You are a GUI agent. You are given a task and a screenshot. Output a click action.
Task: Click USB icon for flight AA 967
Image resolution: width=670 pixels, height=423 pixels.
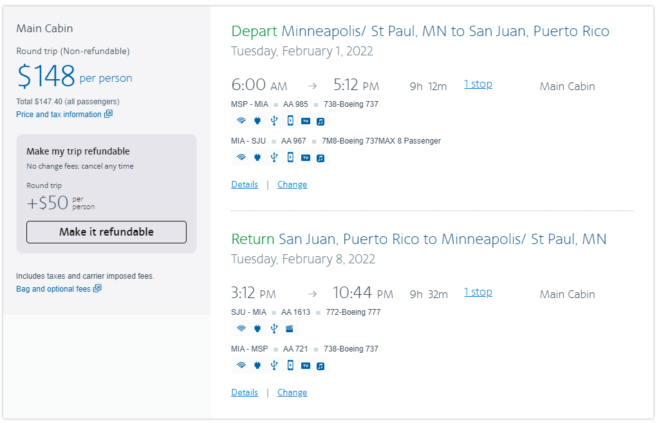coord(274,158)
